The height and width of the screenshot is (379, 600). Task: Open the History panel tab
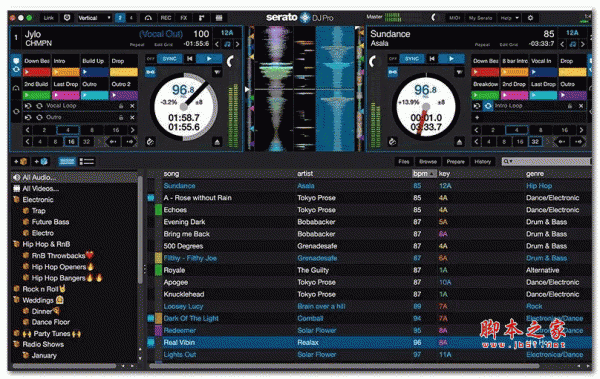click(x=483, y=162)
